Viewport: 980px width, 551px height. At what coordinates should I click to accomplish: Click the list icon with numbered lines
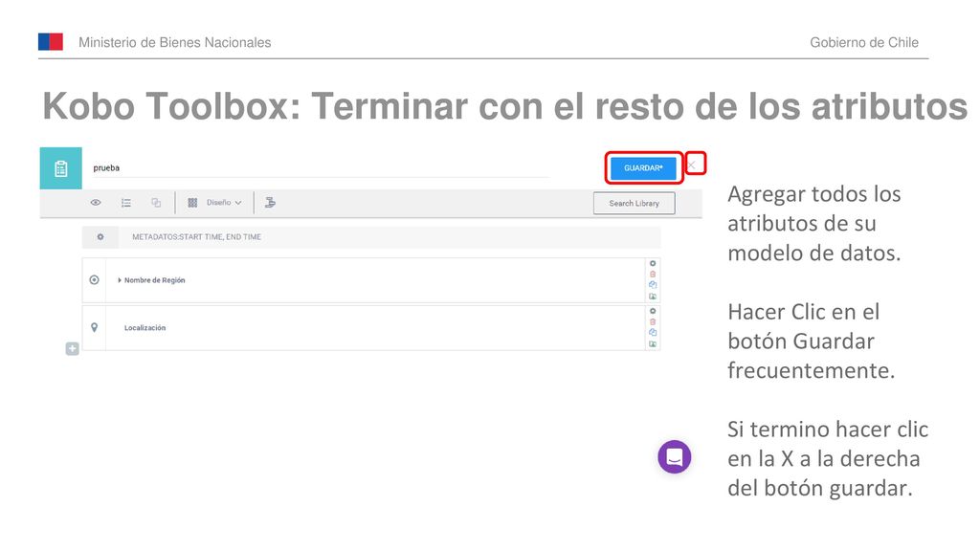pyautogui.click(x=126, y=203)
